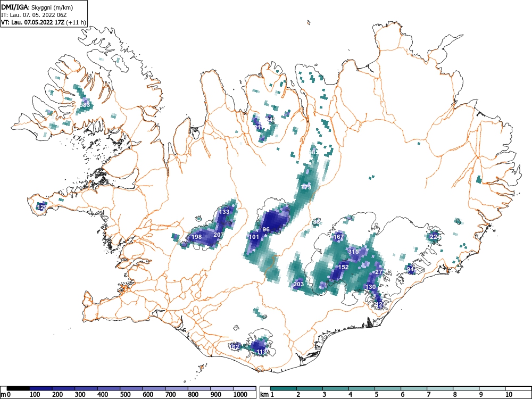The image size is (532, 399).
Task: Click the black swatch in the meter legend
Action: tap(18, 388)
